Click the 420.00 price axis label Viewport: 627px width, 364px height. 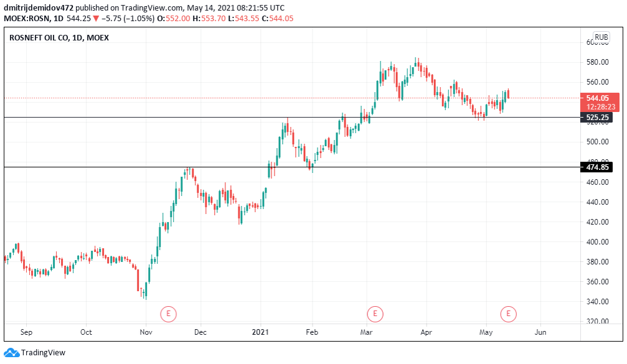597,222
